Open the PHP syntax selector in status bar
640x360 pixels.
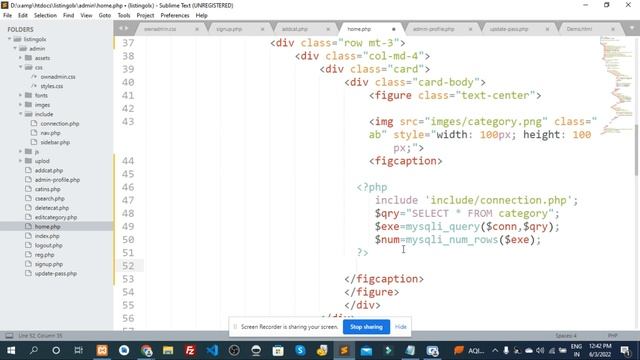[x=612, y=336]
